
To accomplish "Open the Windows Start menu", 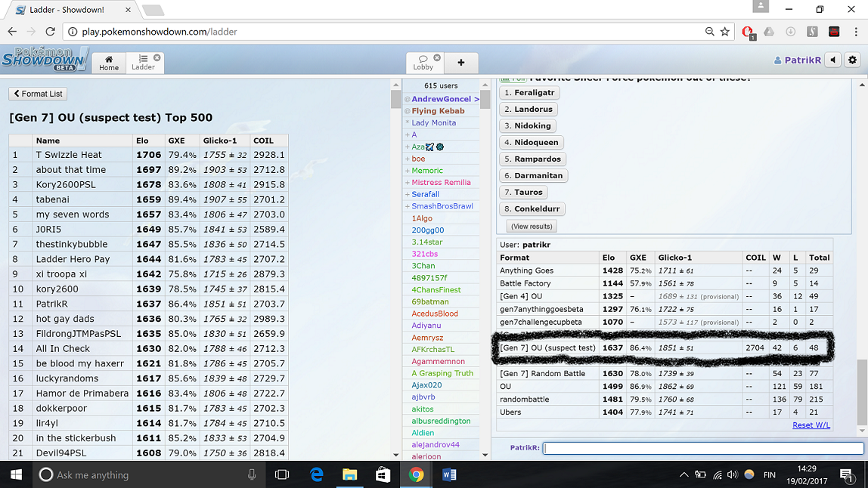I will point(16,474).
